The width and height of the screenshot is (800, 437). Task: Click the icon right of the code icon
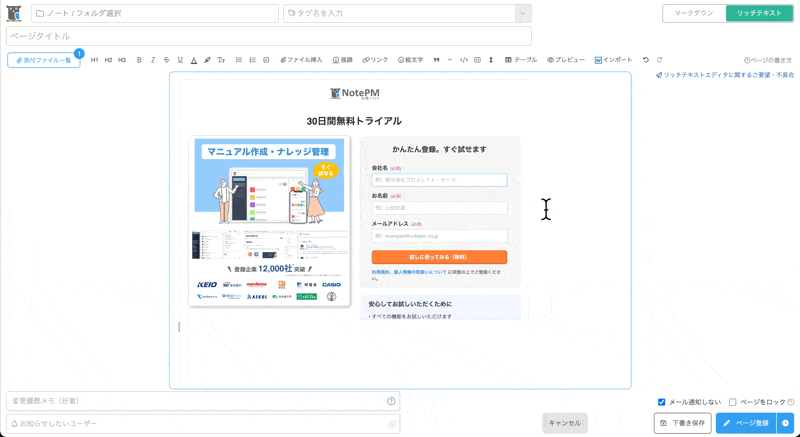478,60
